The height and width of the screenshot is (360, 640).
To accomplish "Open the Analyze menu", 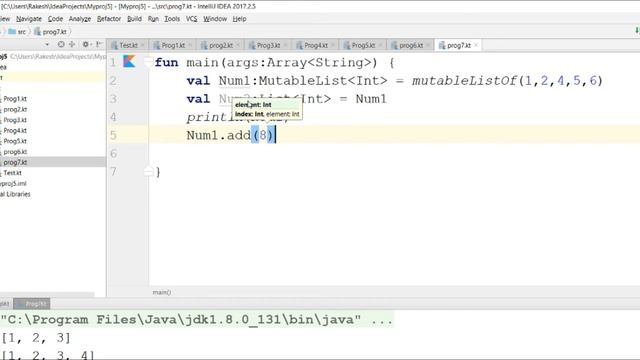I will tap(80, 19).
